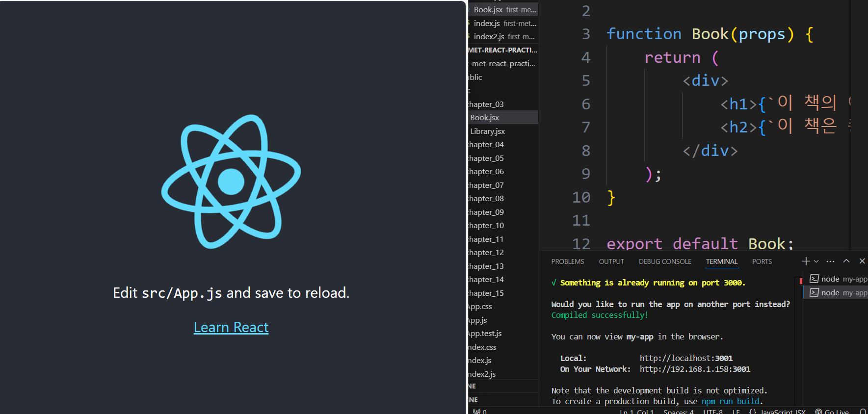
Task: Switch to the OUTPUT tab
Action: (x=611, y=261)
